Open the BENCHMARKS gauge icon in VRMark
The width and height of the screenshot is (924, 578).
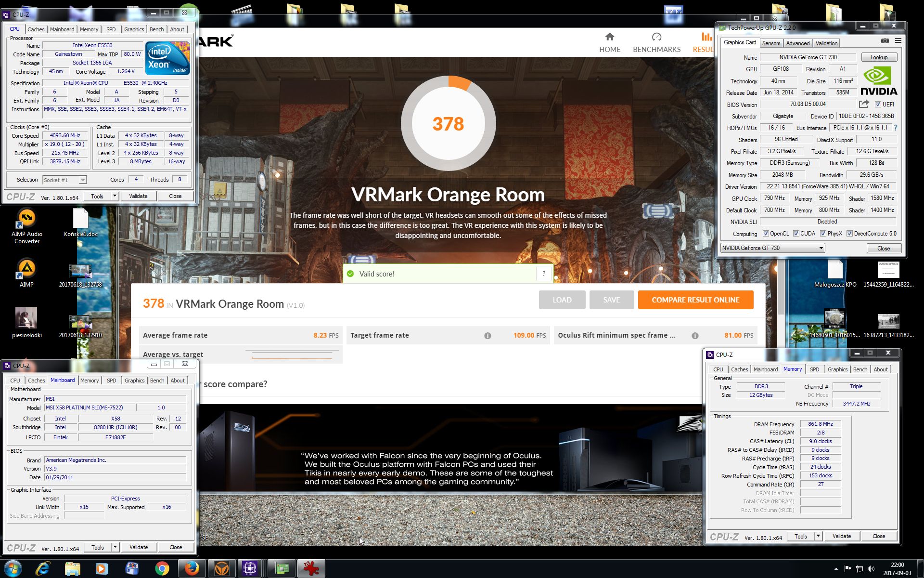[656, 37]
